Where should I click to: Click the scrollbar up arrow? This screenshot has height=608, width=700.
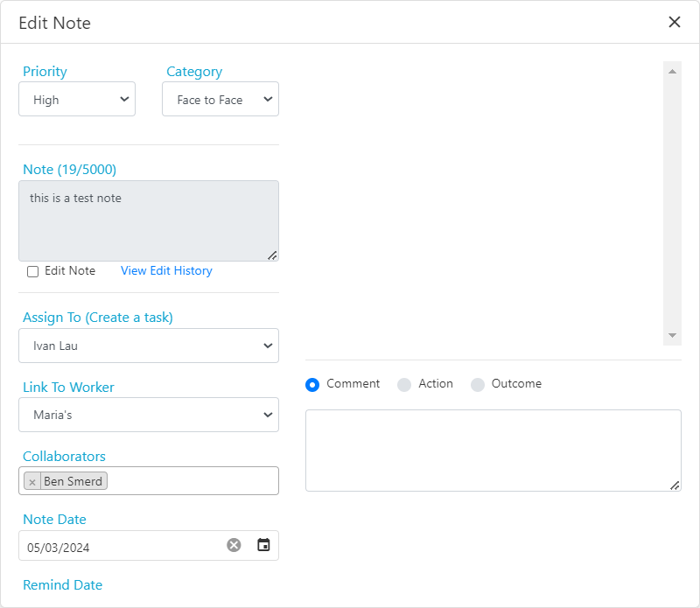672,72
